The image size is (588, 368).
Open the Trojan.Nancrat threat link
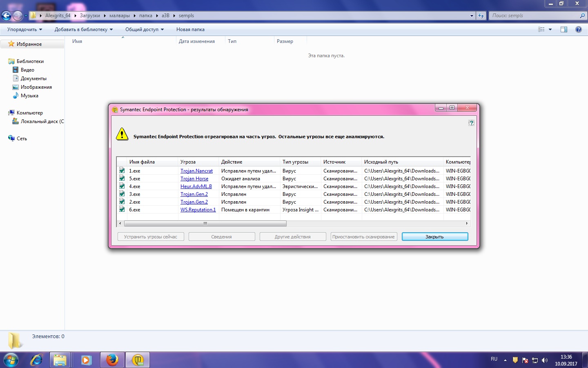[196, 171]
